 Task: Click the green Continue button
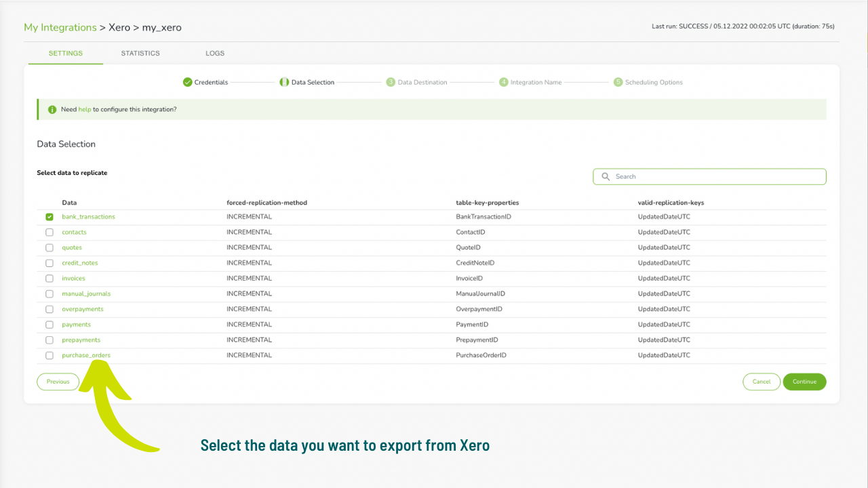(x=804, y=382)
